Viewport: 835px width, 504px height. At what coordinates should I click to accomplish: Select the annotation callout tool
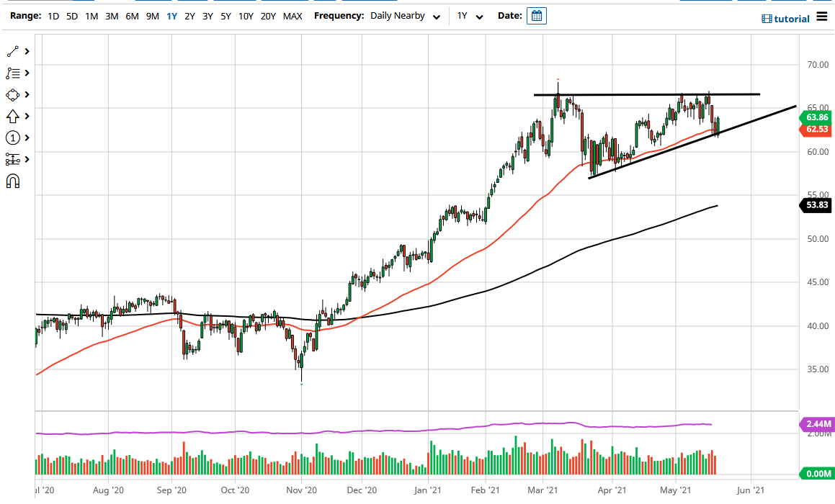pos(13,73)
